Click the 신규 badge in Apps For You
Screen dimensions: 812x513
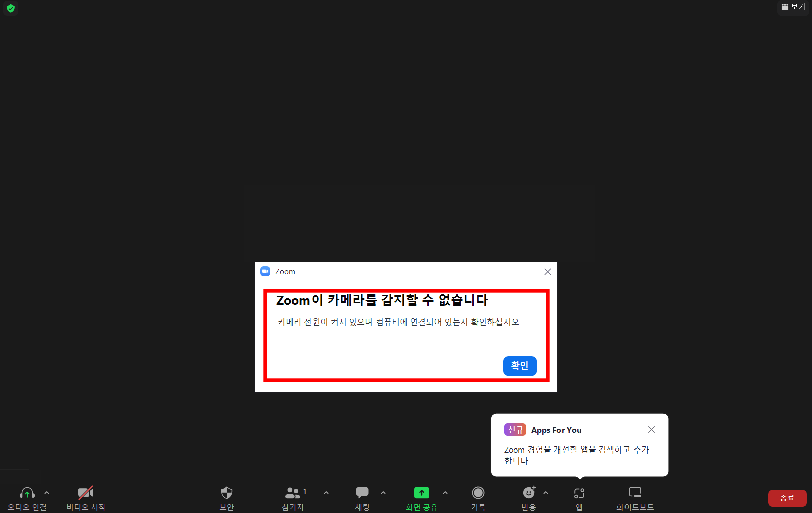[x=515, y=430]
